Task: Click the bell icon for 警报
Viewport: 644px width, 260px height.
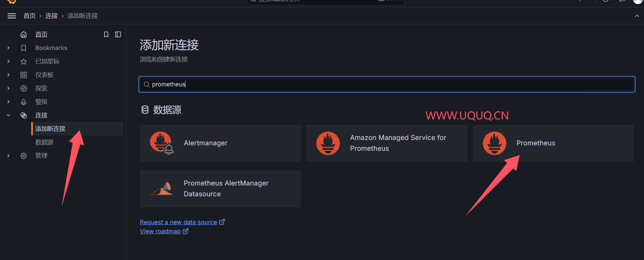Action: pos(24,102)
